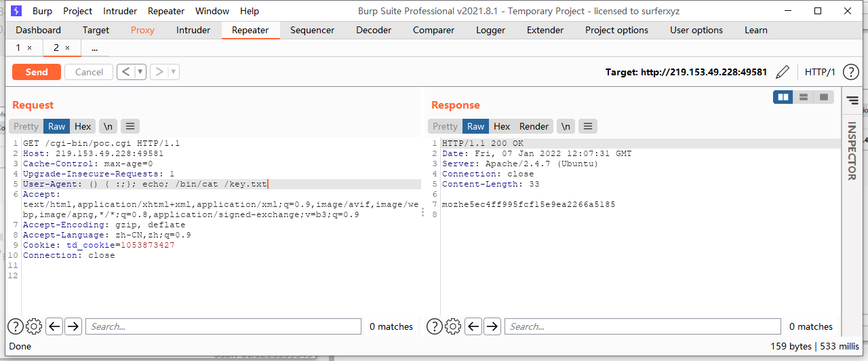Select combined tabs layout icon
The width and height of the screenshot is (868, 361).
click(x=823, y=97)
